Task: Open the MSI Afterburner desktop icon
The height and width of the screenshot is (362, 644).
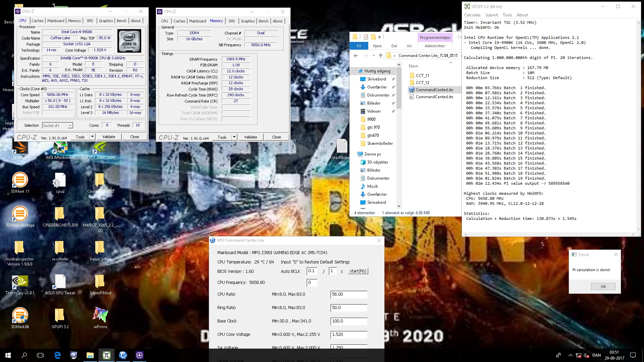Action: pos(60,149)
